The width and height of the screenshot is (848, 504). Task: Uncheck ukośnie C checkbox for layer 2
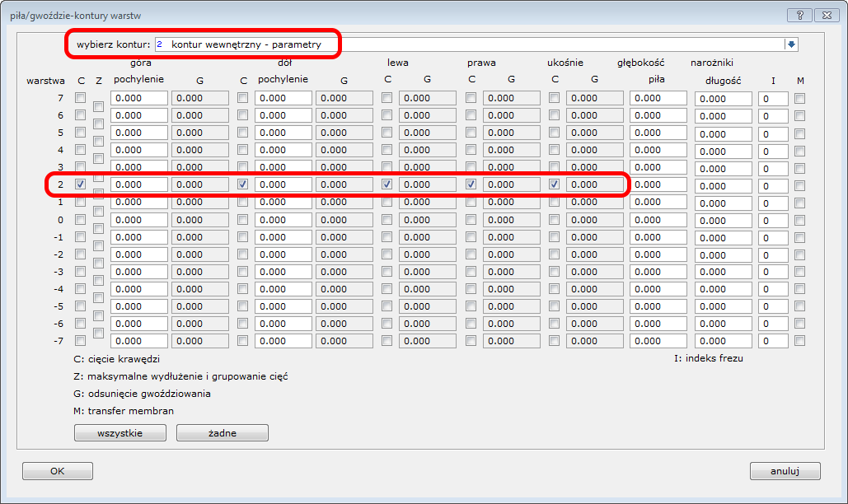click(x=554, y=184)
